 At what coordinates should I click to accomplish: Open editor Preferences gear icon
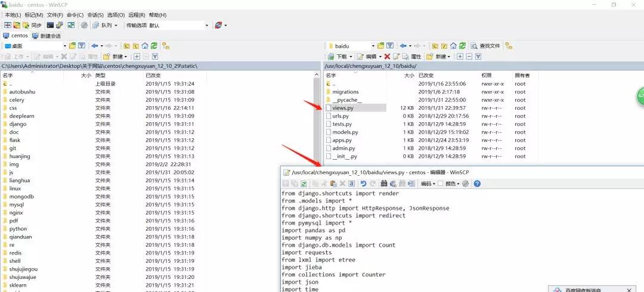click(x=465, y=184)
